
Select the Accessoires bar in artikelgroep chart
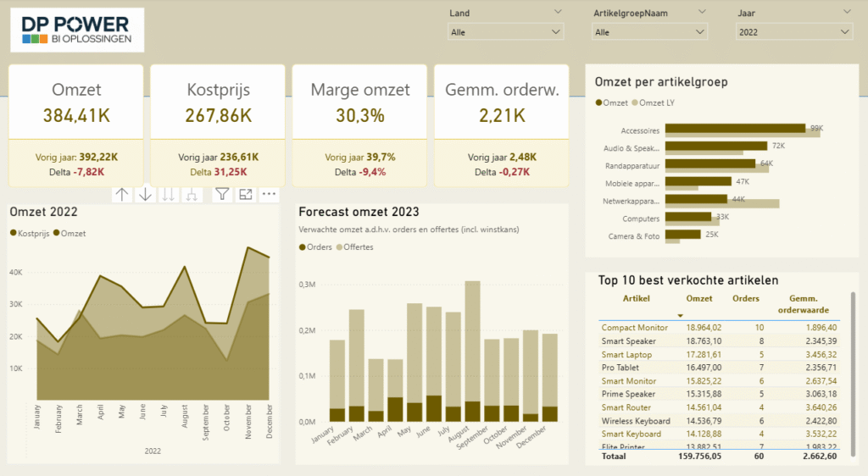pos(734,129)
